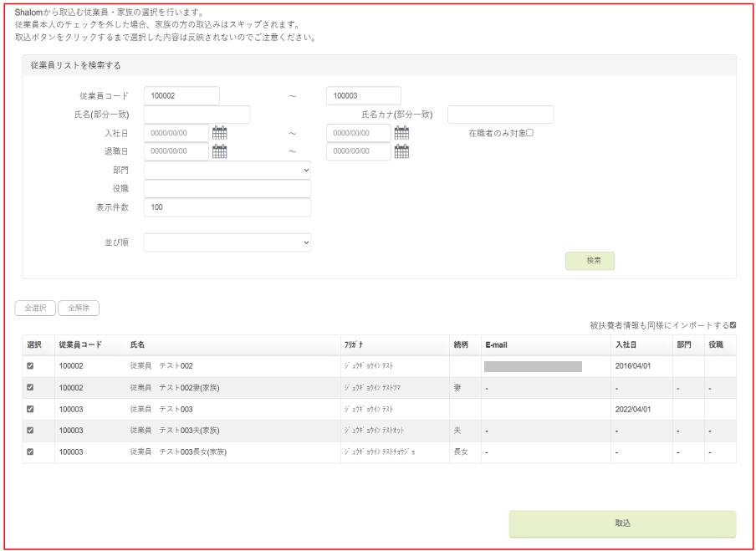Open calendar for 入社日 start date
Image resolution: width=756 pixels, height=551 pixels.
point(220,133)
